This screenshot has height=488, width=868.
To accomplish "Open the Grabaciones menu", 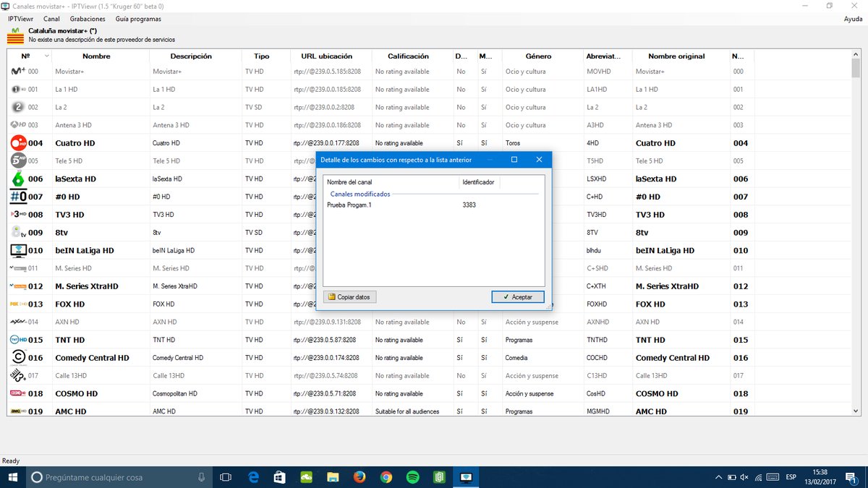I will click(88, 19).
